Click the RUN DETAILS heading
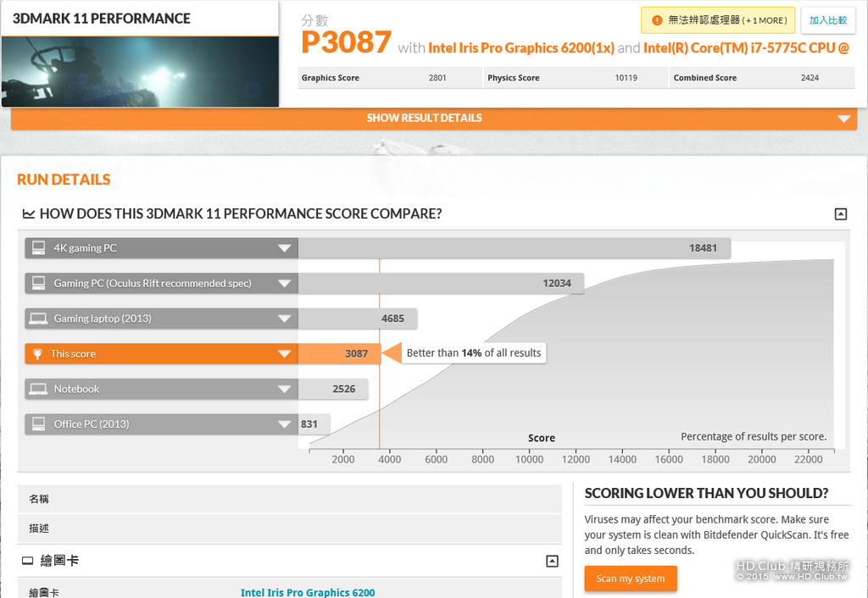The width and height of the screenshot is (868, 598). click(64, 180)
